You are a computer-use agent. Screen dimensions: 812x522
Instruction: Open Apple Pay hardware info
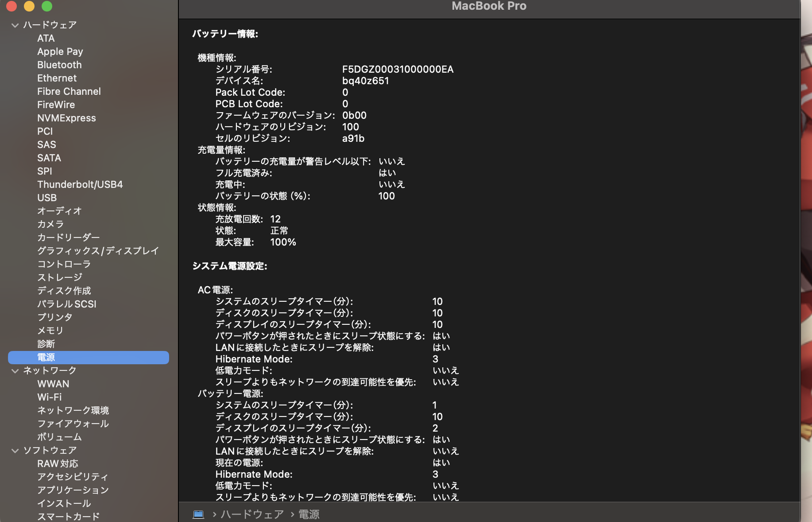pos(60,52)
